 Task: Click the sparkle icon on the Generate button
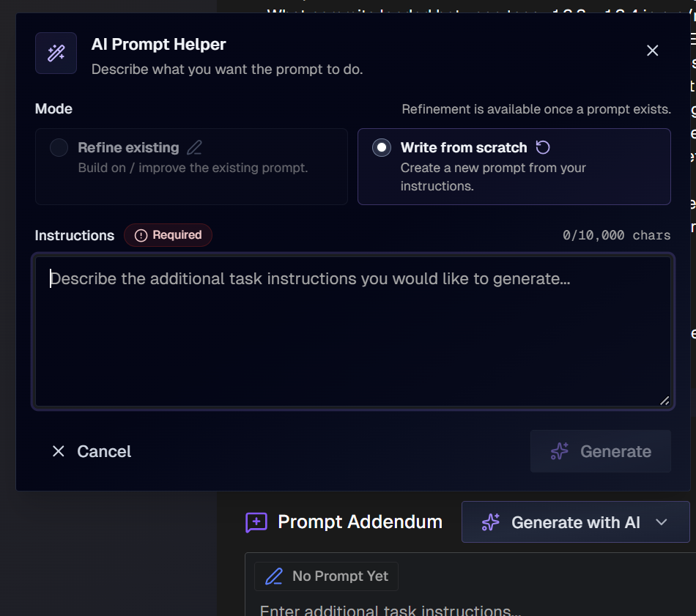[558, 452]
